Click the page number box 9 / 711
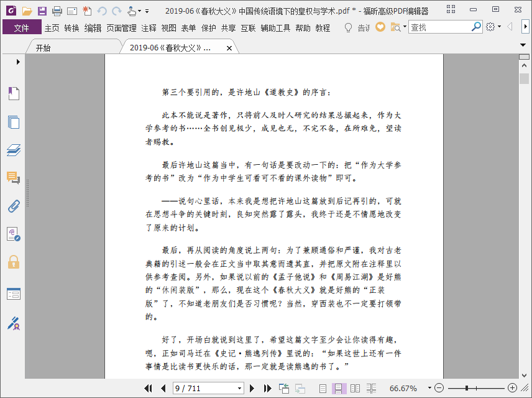Viewport: 532px width, 398px height. click(x=204, y=388)
